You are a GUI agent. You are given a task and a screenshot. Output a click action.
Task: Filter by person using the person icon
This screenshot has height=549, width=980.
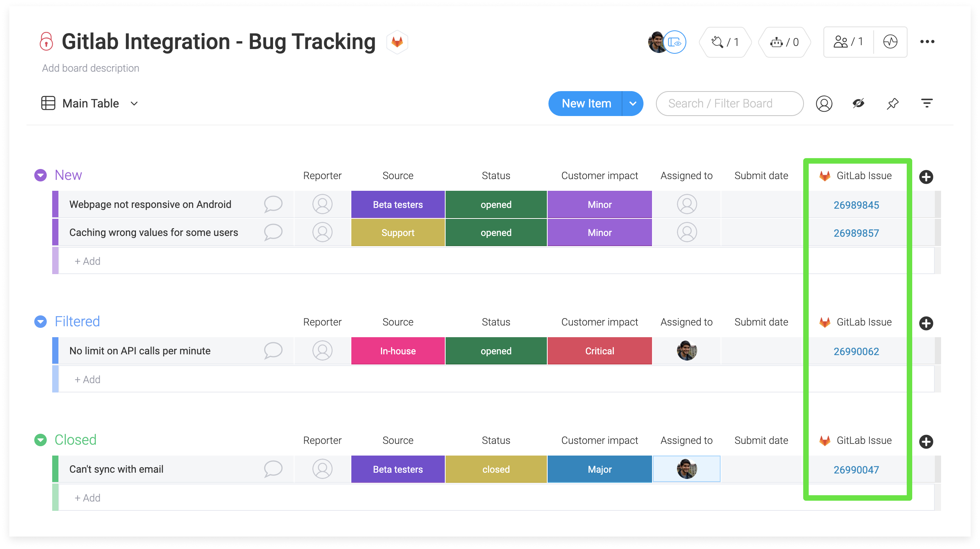coord(824,104)
